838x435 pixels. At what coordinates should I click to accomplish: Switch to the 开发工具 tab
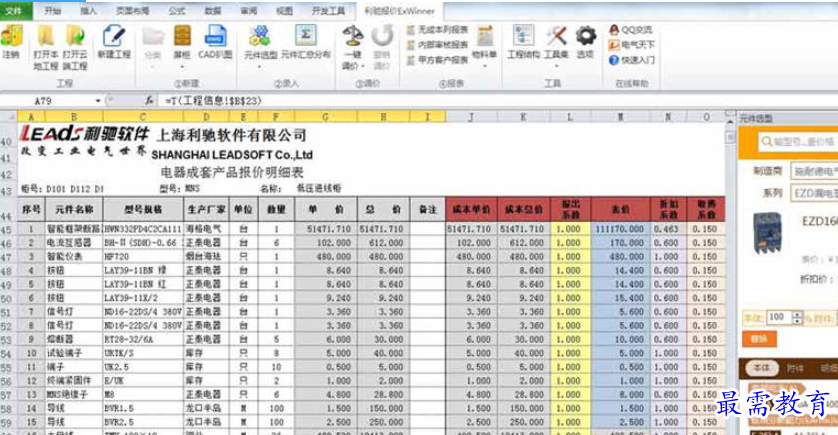(328, 11)
